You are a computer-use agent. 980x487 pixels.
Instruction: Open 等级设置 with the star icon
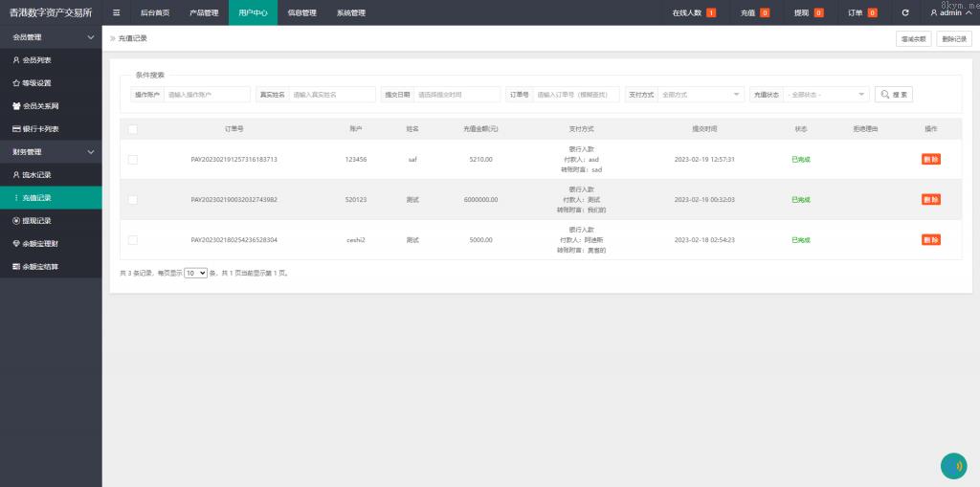pos(36,83)
